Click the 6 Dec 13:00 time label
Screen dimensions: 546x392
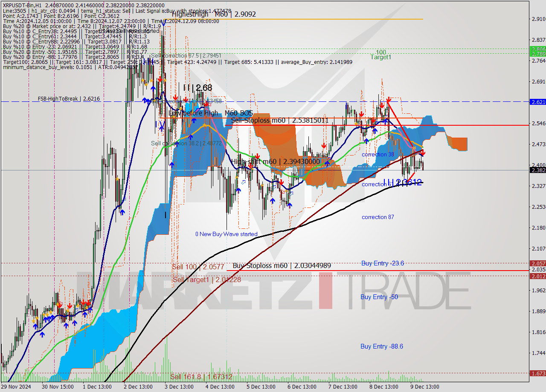tap(302, 387)
